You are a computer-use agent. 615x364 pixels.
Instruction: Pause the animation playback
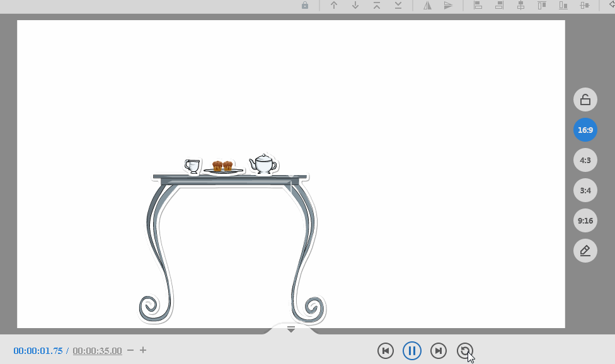coord(411,351)
